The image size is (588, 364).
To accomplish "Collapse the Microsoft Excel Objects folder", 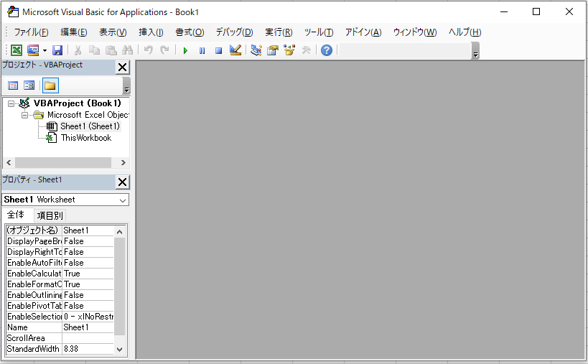I will pos(24,115).
